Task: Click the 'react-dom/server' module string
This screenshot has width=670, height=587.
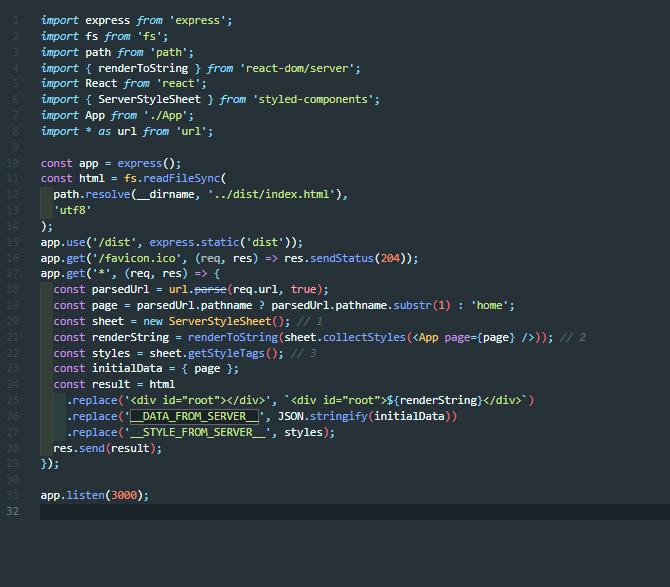Action: [297, 68]
